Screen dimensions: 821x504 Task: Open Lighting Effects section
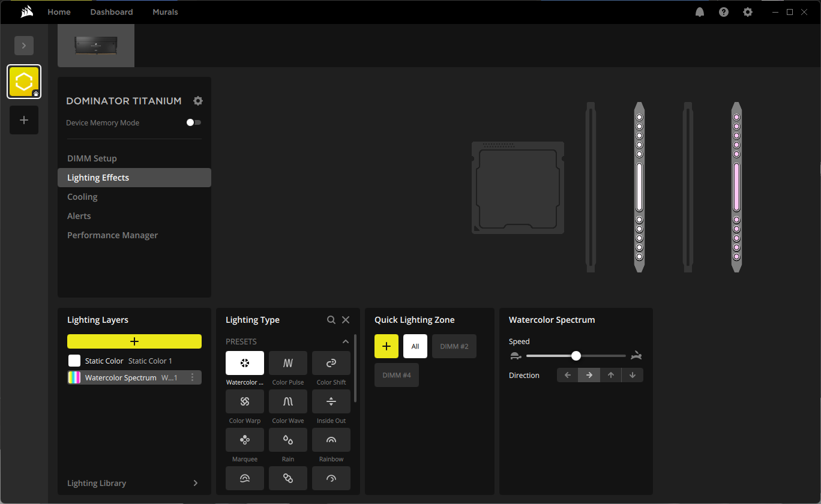(134, 178)
